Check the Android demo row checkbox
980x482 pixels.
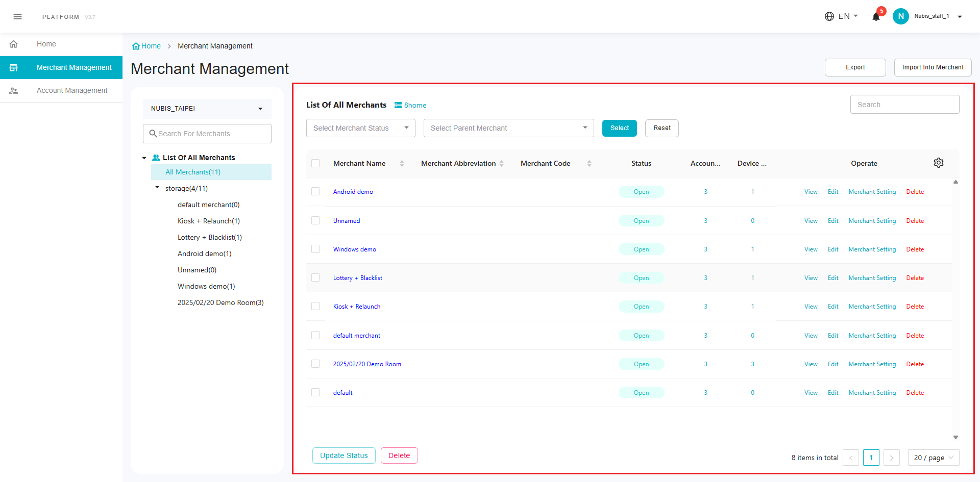point(315,191)
